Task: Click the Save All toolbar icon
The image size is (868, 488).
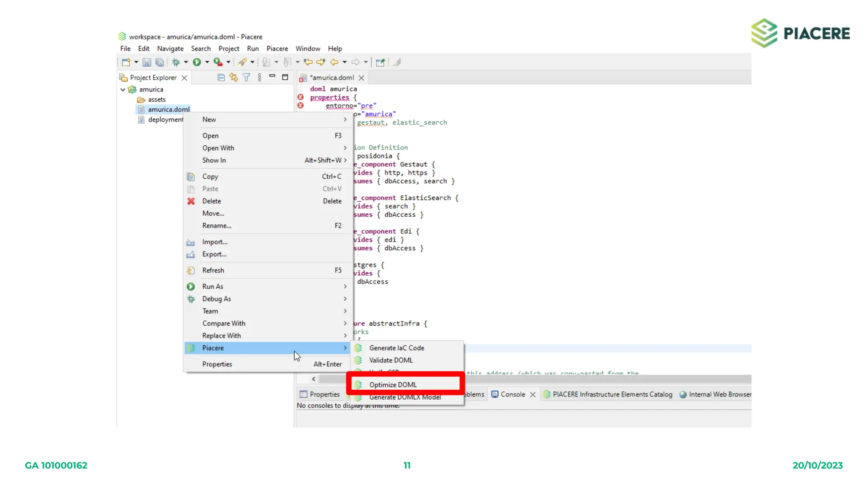Action: click(159, 62)
